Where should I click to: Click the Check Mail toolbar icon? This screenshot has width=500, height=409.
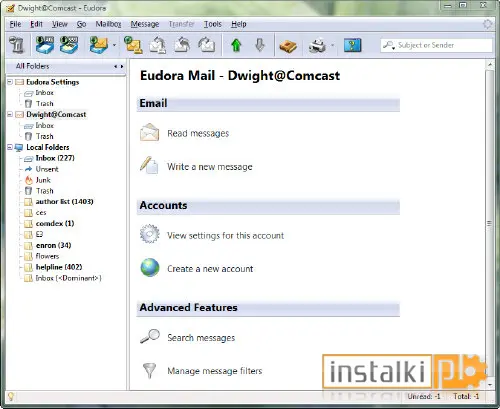tap(99, 45)
